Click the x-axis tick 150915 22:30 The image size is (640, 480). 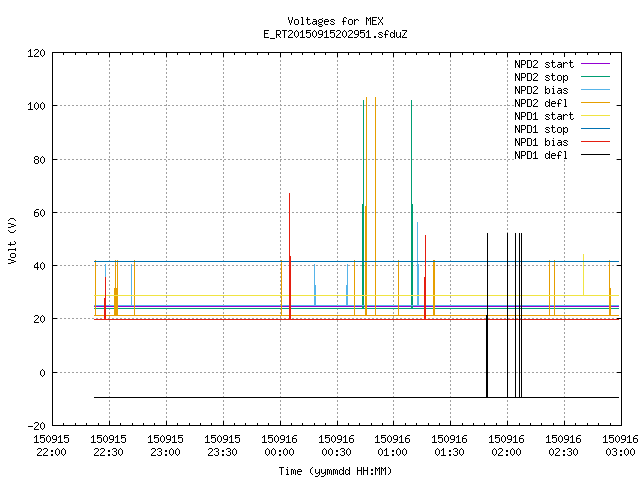[109, 446]
